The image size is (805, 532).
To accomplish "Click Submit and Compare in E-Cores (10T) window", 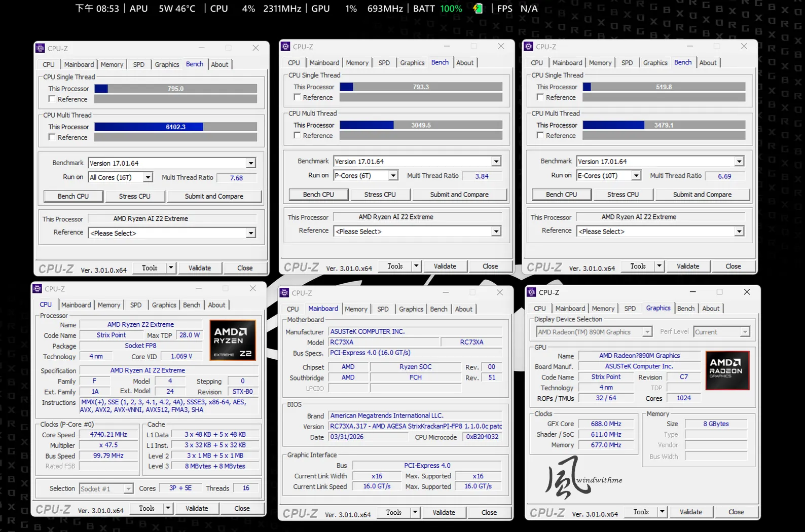I will coord(703,195).
